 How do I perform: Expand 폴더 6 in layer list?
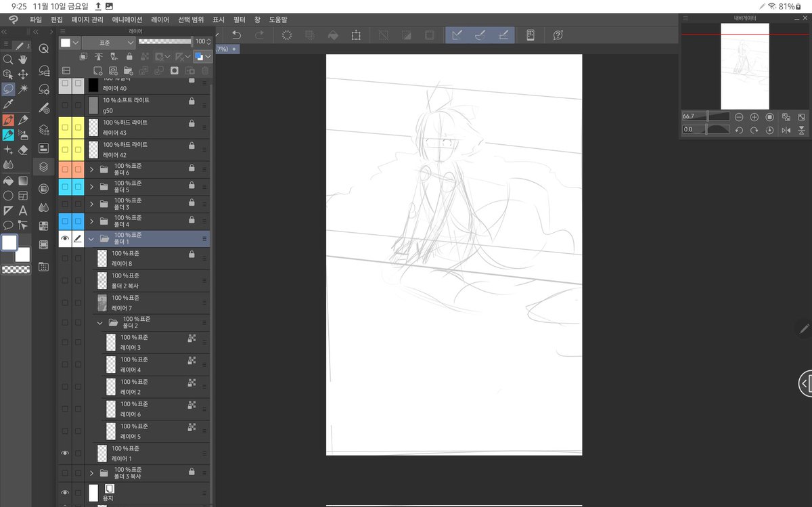click(x=91, y=169)
